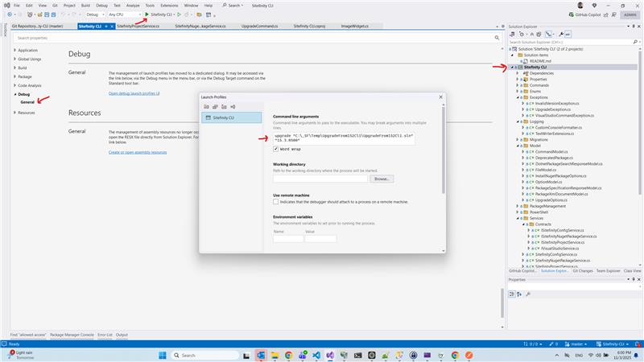Enable Use remote machine checkbox
Viewport: 644px width, 362px height.
(x=275, y=202)
